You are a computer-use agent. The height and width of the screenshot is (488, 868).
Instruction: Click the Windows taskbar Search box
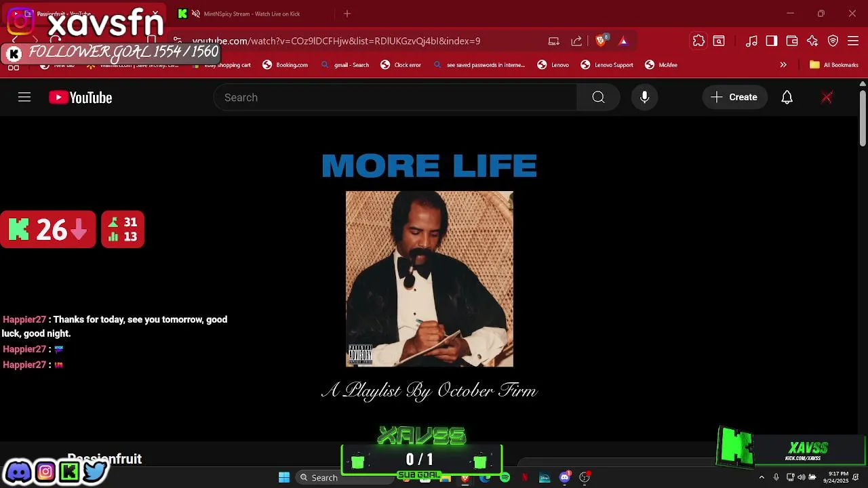(x=344, y=478)
